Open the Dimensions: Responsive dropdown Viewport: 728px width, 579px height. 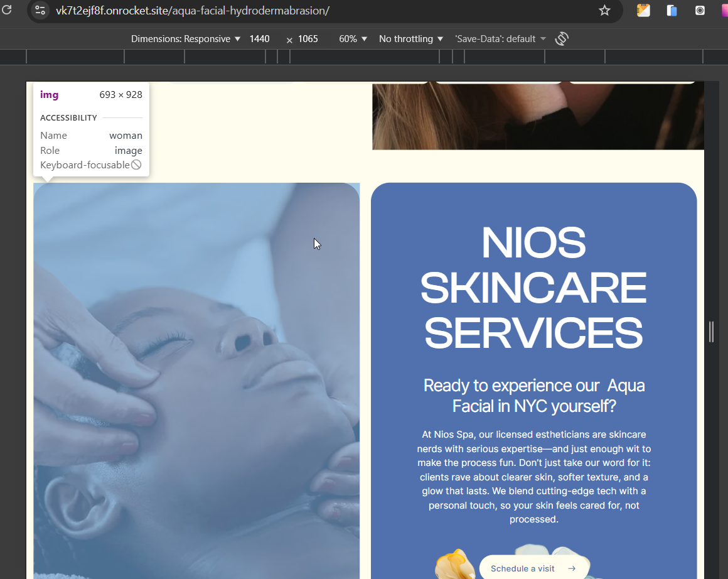pos(186,39)
